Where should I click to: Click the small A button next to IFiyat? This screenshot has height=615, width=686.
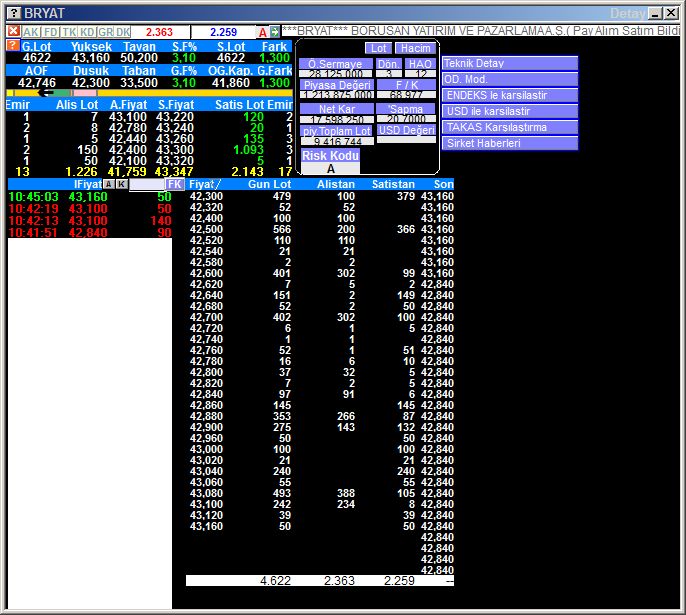coord(108,184)
